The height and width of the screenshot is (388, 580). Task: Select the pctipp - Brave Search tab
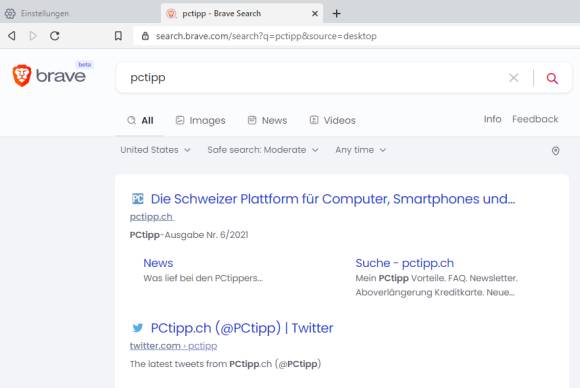[x=242, y=13]
